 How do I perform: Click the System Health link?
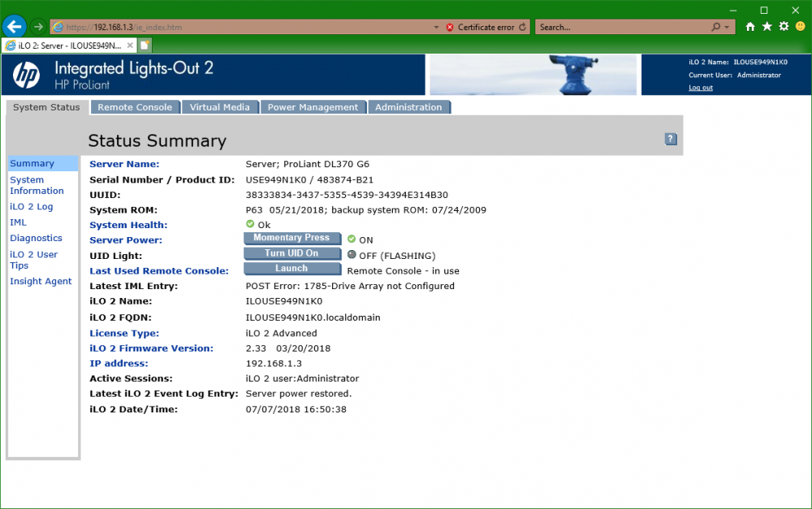tap(128, 225)
